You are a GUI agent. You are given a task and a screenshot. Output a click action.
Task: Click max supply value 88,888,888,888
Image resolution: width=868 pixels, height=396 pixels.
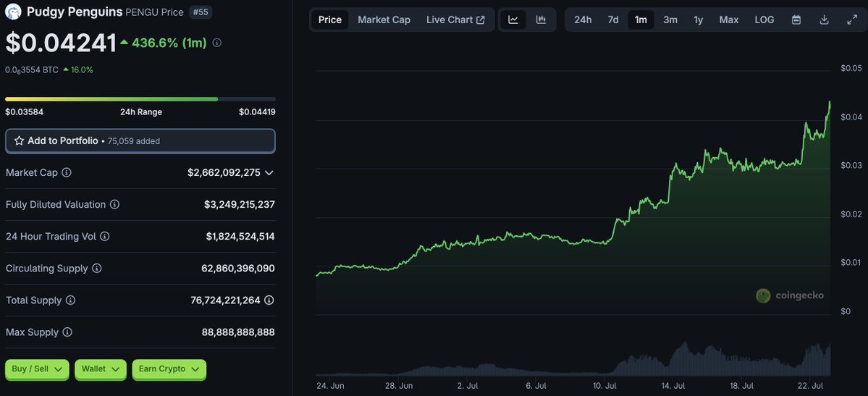(238, 332)
